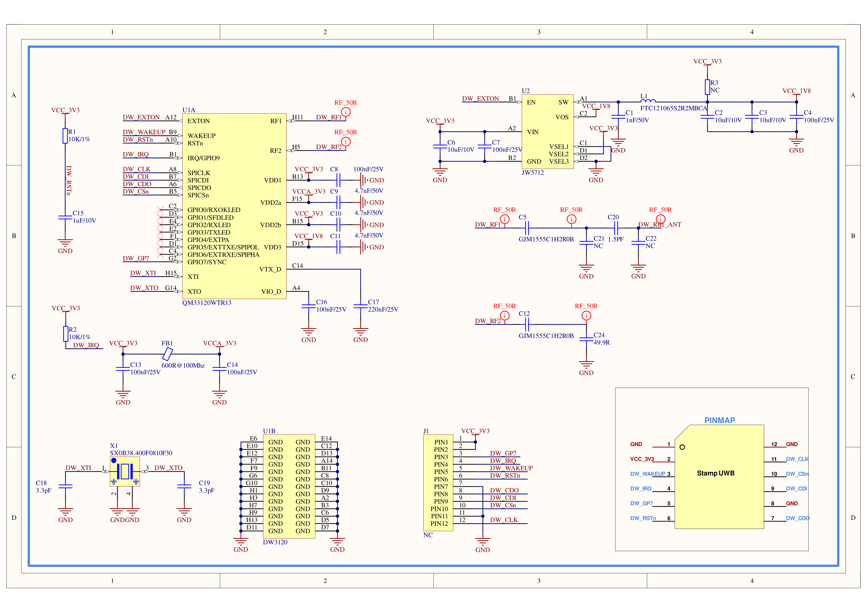The image size is (868, 613).
Task: Select the QM33120WTR13 part number text
Action: pos(207,303)
